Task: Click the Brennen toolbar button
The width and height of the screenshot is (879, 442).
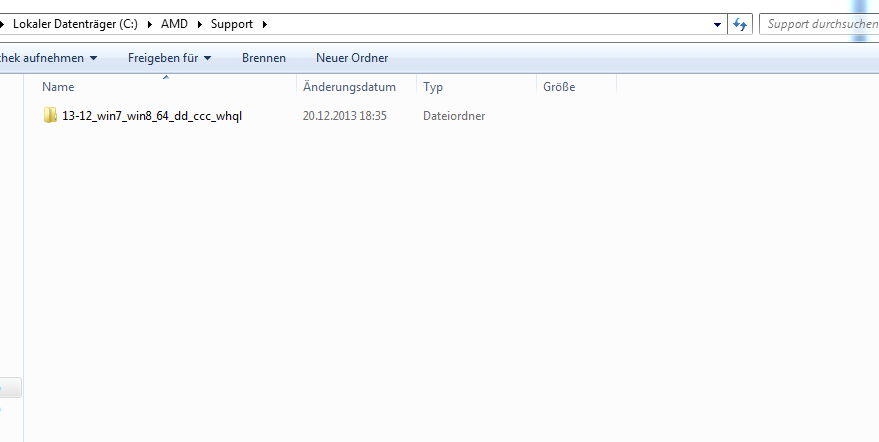Action: tap(264, 58)
